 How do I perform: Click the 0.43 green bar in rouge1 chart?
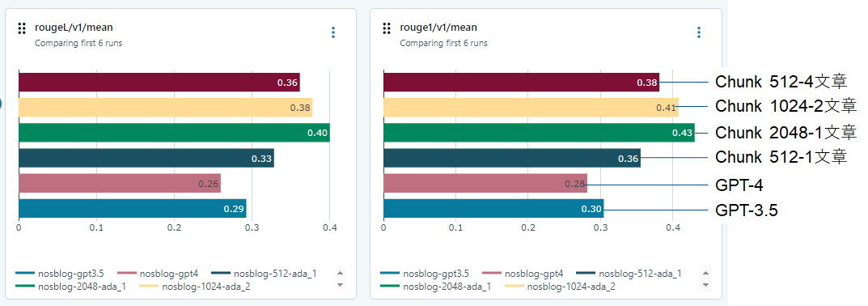(x=539, y=133)
